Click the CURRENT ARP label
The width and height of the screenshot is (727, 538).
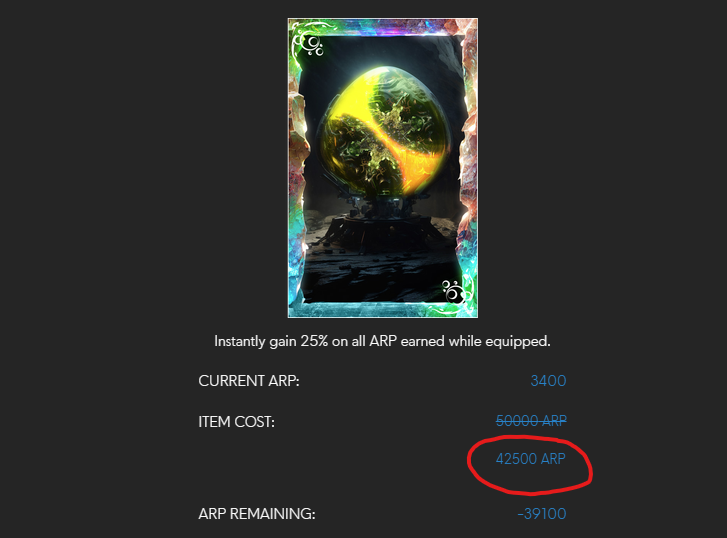pos(249,381)
